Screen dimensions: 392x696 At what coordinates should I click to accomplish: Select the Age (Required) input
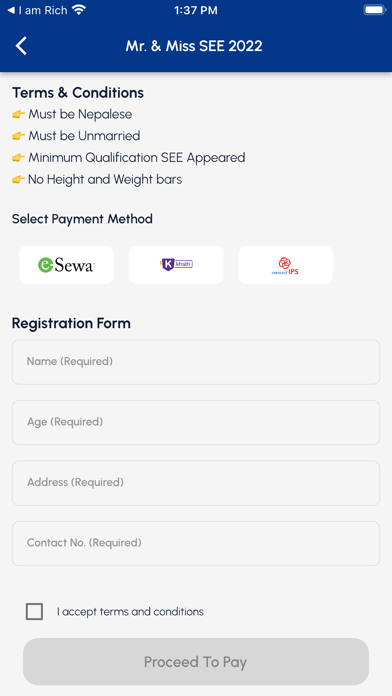point(196,423)
